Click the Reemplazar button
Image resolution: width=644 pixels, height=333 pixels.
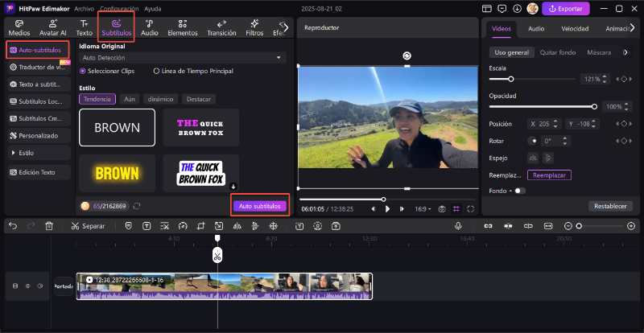pyautogui.click(x=549, y=175)
